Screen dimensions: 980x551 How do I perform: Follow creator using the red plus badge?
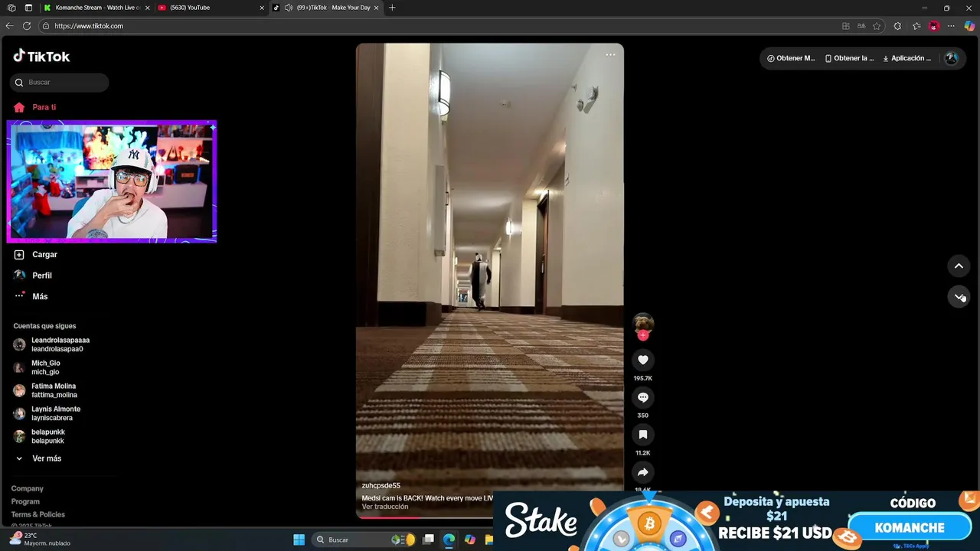click(643, 335)
